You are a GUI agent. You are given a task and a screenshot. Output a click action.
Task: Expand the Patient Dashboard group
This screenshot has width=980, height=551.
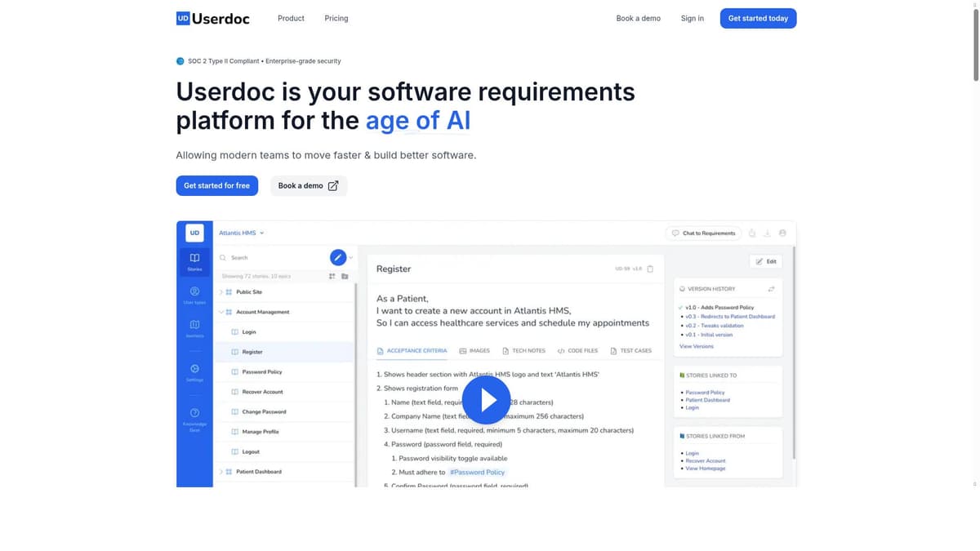pyautogui.click(x=221, y=472)
